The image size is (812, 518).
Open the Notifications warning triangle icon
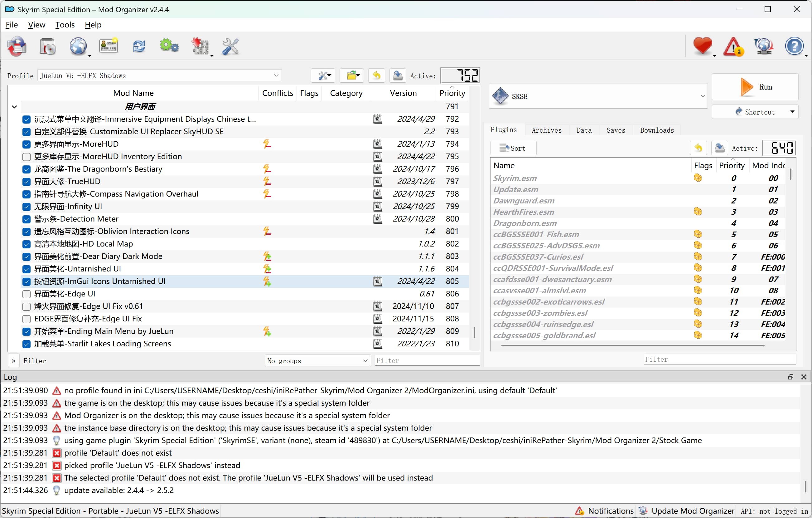(733, 46)
